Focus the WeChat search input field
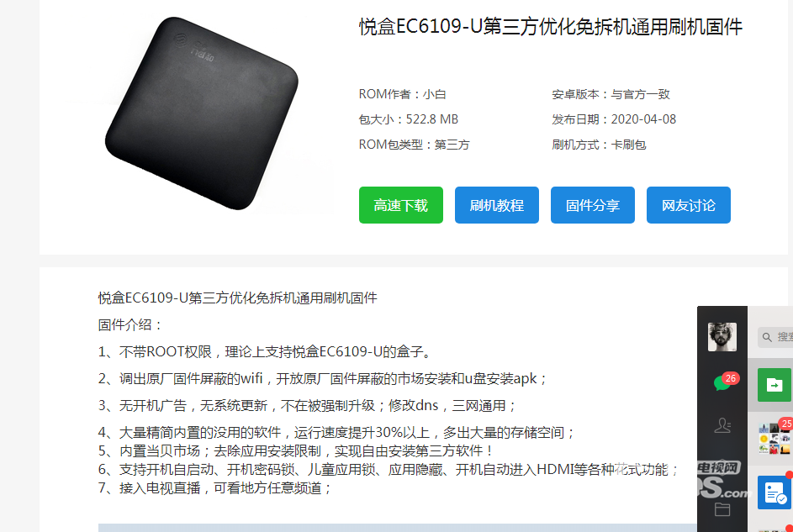The image size is (793, 532). point(775,337)
